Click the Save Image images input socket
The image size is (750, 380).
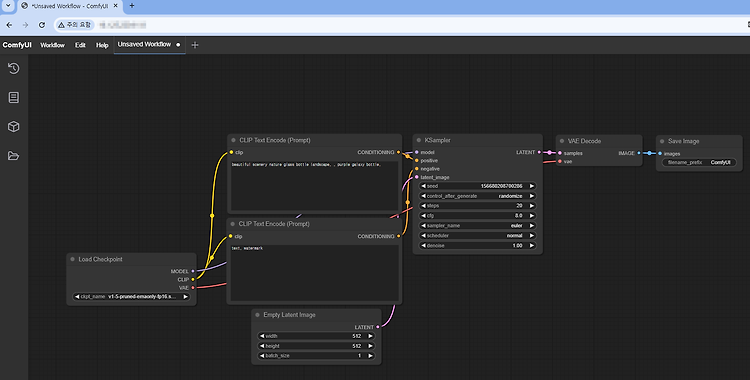[x=660, y=154]
